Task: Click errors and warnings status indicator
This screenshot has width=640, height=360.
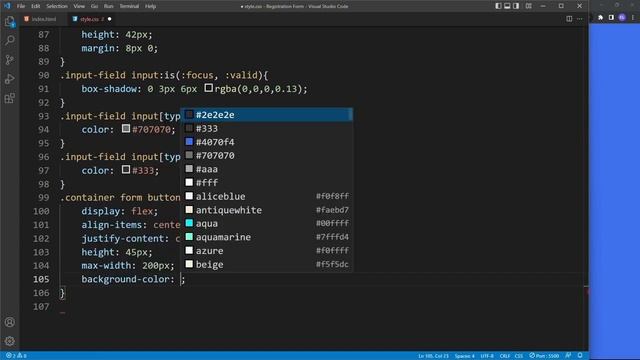Action: pyautogui.click(x=16, y=356)
